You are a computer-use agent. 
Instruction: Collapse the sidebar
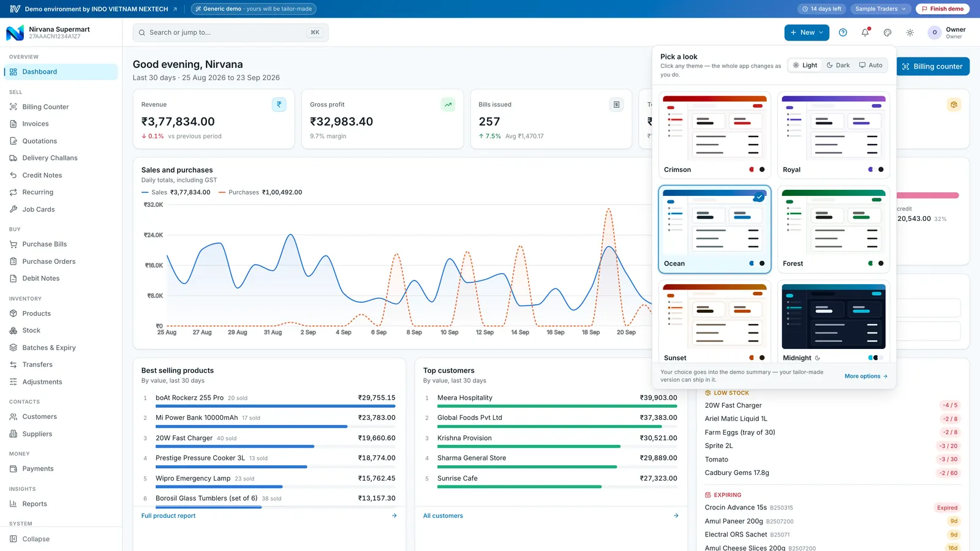(61, 539)
